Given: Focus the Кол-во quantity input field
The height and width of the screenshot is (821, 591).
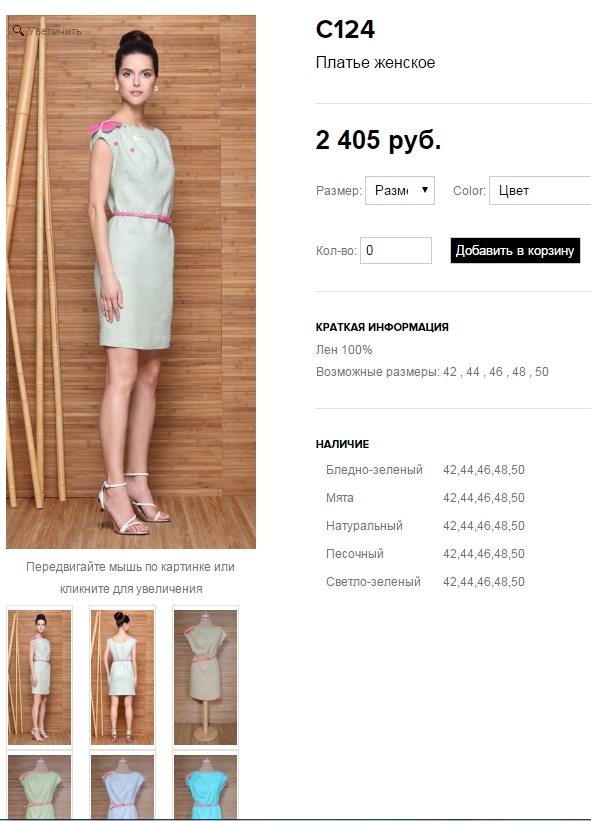Looking at the screenshot, I should click(396, 250).
